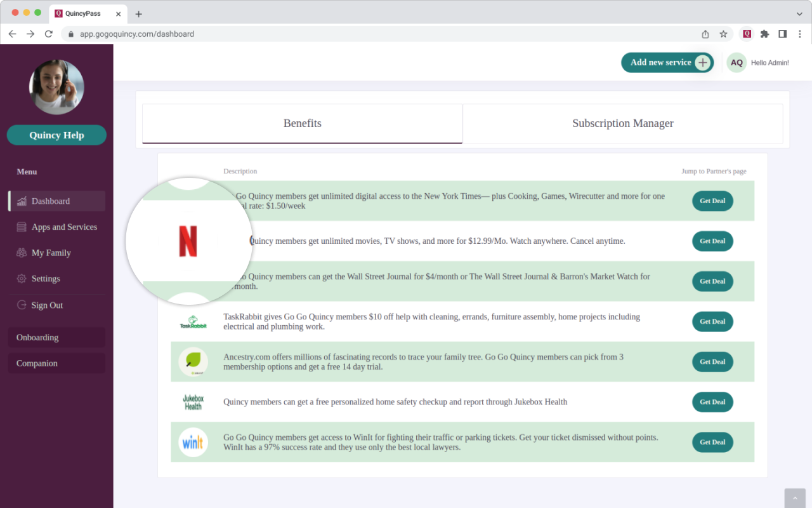Click the share icon in the address bar
This screenshot has width=812, height=508.
click(705, 34)
